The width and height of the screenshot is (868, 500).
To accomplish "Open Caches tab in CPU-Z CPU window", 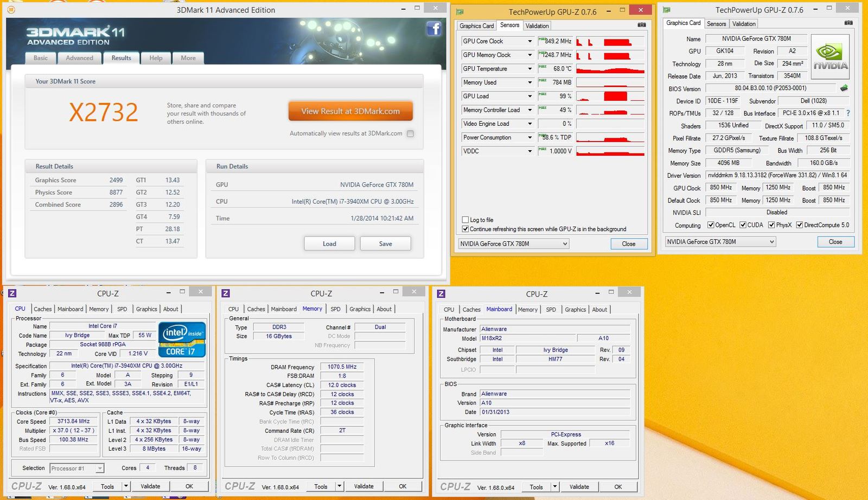I will (43, 309).
